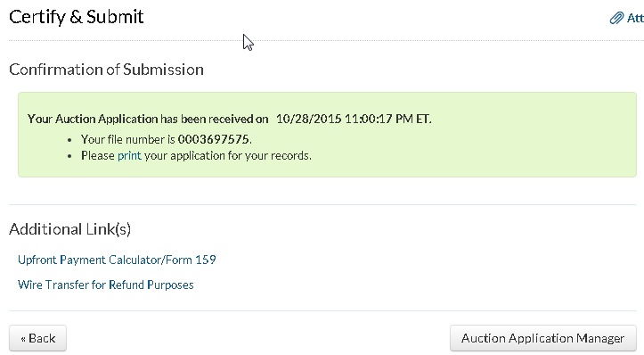Screen dimensions: 644x355
Task: Click the 'Your file number is' bullet text
Action: point(127,139)
